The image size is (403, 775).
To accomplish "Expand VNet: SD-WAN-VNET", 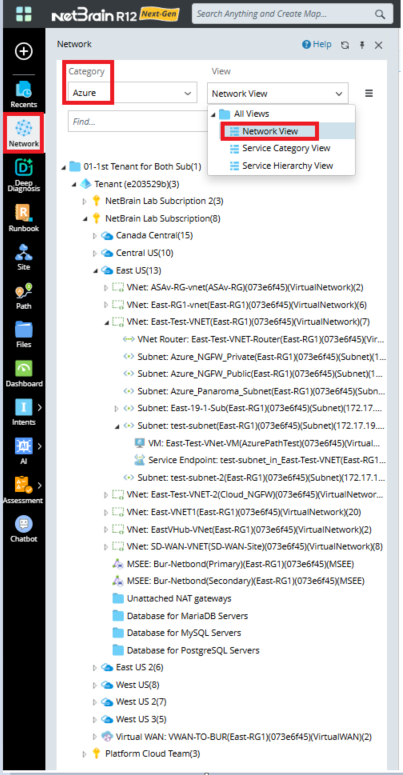I will click(x=106, y=547).
